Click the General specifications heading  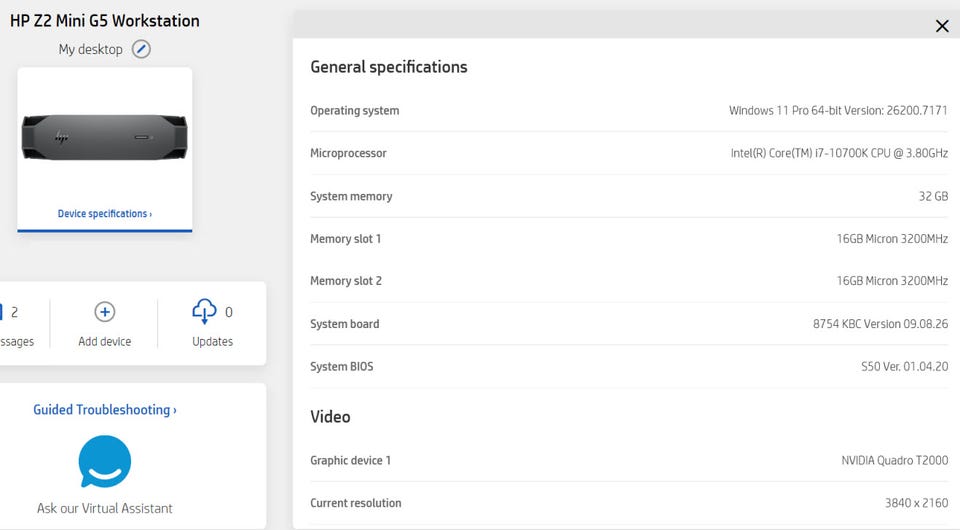[389, 67]
